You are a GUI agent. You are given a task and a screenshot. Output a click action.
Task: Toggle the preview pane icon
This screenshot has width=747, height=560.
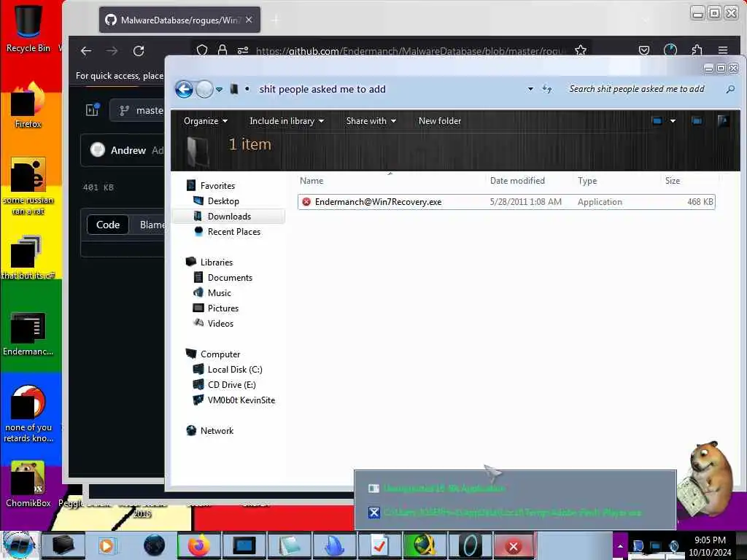coord(697,121)
